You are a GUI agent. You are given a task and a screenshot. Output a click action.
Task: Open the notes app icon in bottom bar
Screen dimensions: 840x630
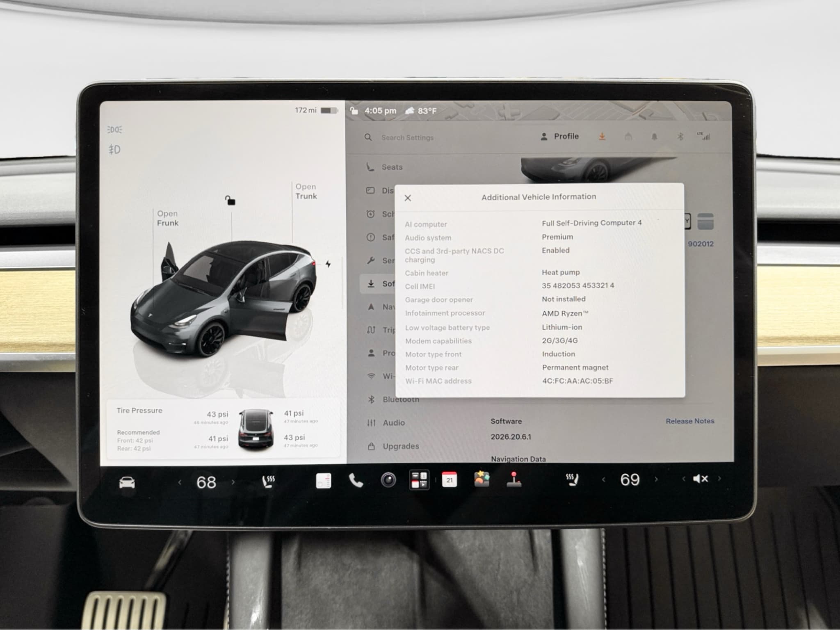click(x=324, y=481)
